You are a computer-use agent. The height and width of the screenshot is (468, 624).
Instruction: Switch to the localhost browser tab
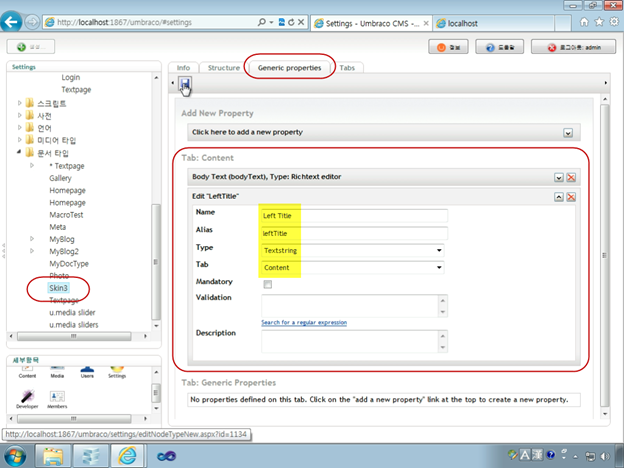(493, 23)
